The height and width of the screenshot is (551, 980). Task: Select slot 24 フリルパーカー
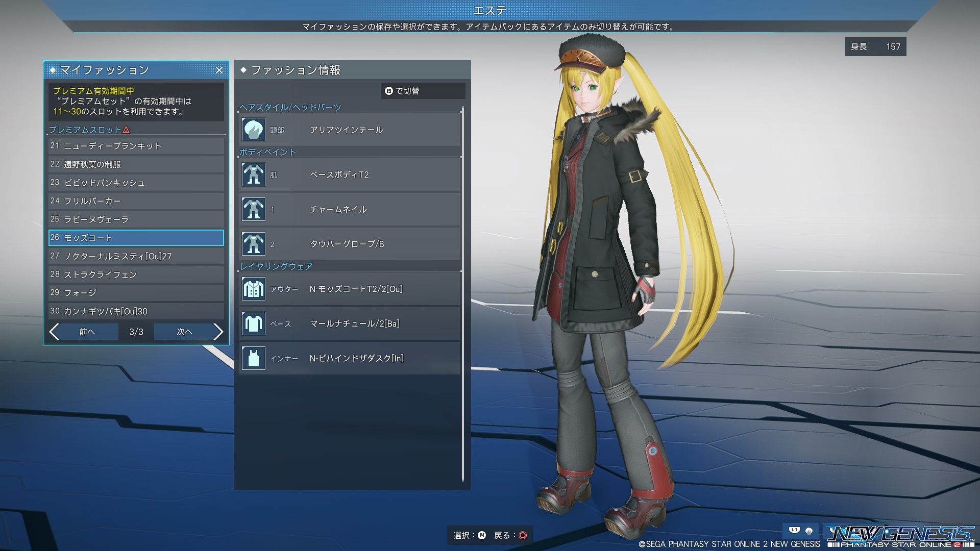click(x=136, y=201)
